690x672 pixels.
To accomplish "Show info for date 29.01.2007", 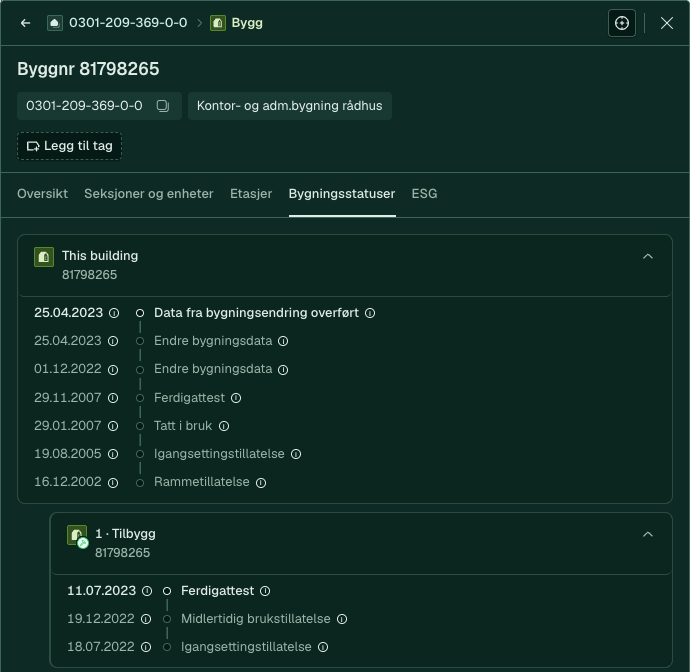I will pyautogui.click(x=113, y=426).
